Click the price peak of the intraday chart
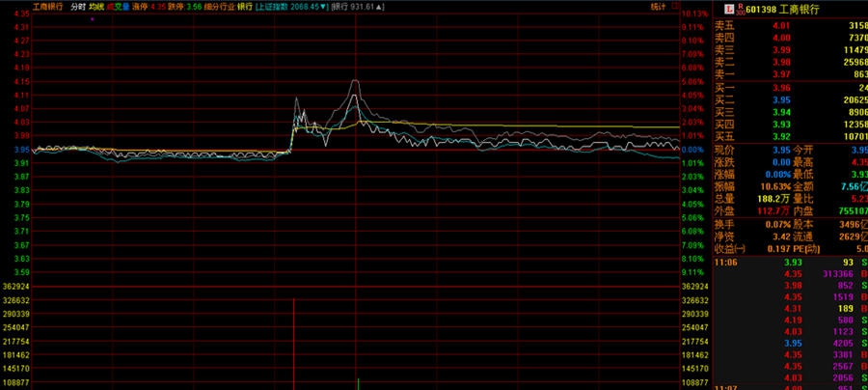This screenshot has width=868, height=390. [355, 81]
